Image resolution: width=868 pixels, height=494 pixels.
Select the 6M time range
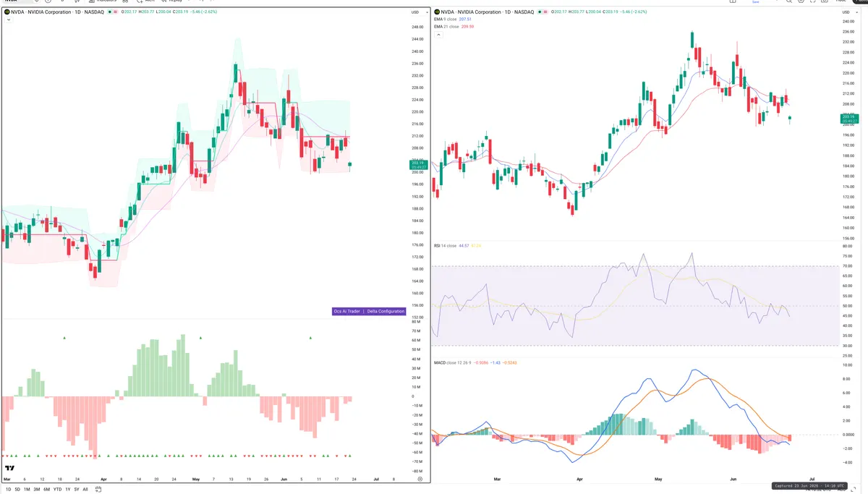click(x=47, y=489)
